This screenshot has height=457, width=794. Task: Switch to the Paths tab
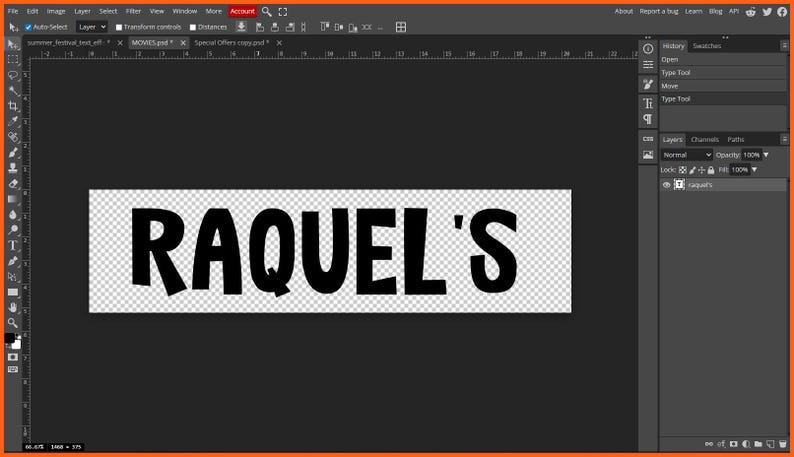point(735,139)
